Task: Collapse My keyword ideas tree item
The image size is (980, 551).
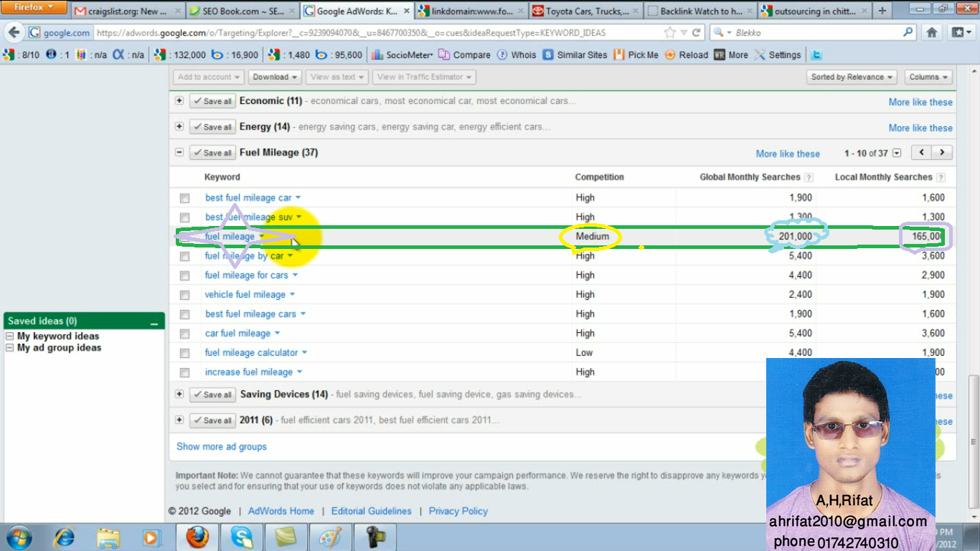Action: pos(10,336)
